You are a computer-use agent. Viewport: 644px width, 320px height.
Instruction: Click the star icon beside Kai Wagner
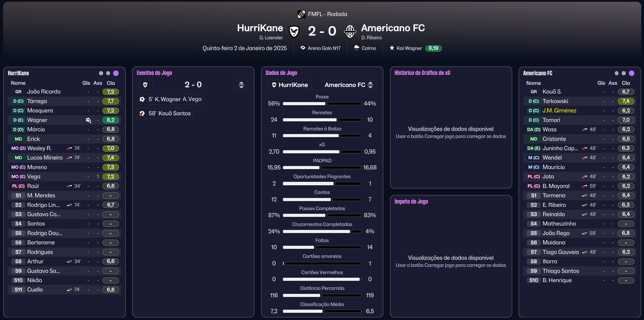pyautogui.click(x=392, y=48)
